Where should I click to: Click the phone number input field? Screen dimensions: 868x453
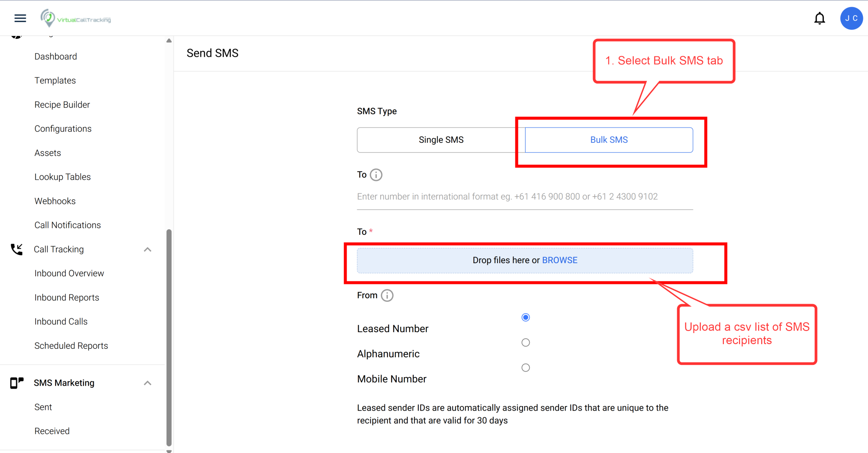pos(525,197)
